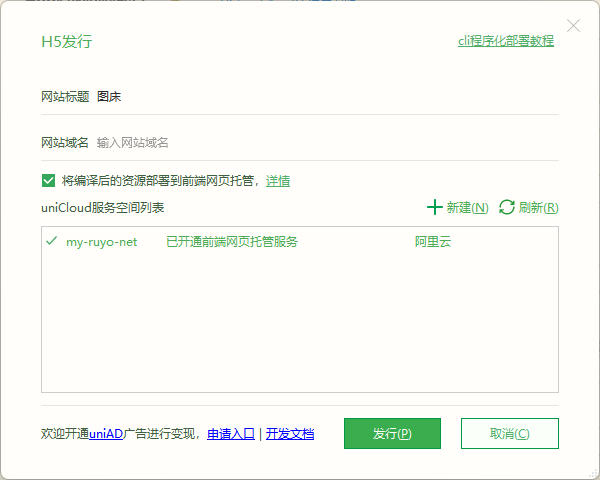Screen dimensions: 600x480
Task: Select the my-ruyo-net service space
Action: click(101, 242)
